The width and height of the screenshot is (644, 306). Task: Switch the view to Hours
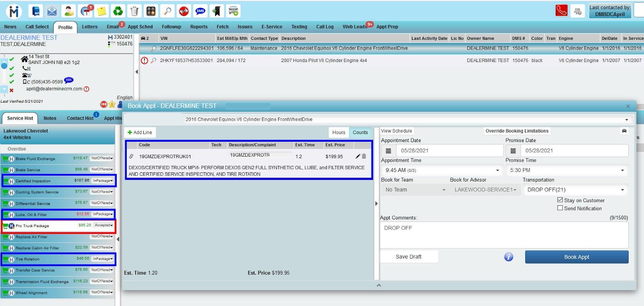339,132
